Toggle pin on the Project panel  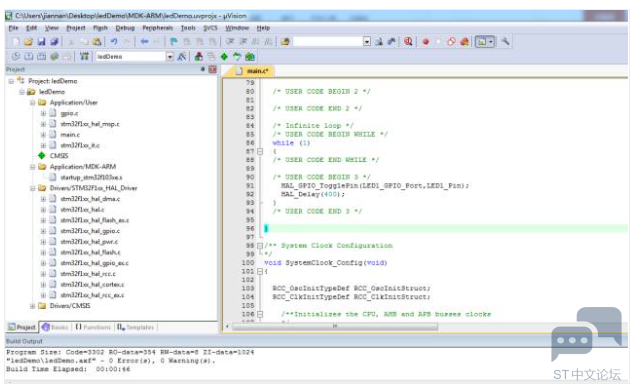click(x=203, y=69)
